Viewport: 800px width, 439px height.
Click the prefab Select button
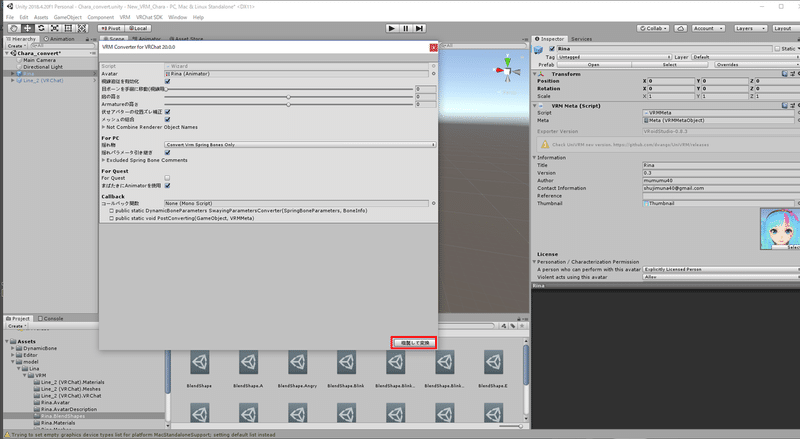click(670, 65)
